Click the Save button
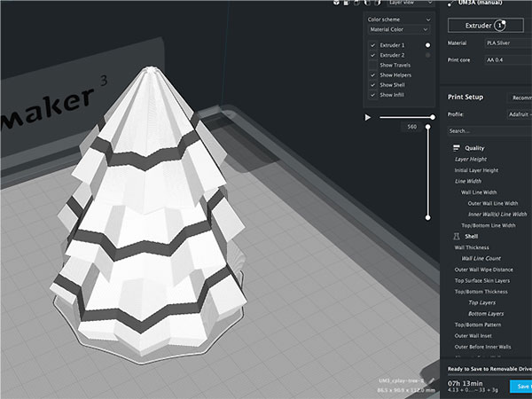532x399 pixels. 521,386
